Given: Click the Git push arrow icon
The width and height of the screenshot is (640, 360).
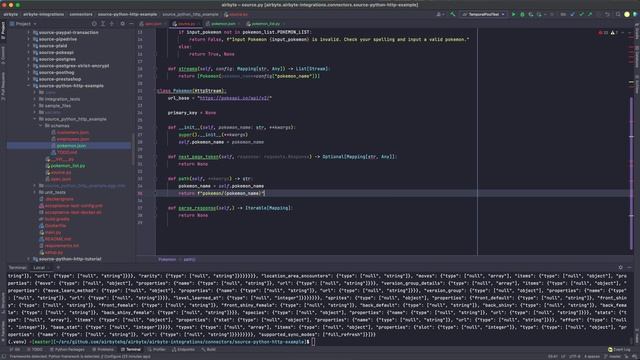Looking at the screenshot, I should (590, 14).
